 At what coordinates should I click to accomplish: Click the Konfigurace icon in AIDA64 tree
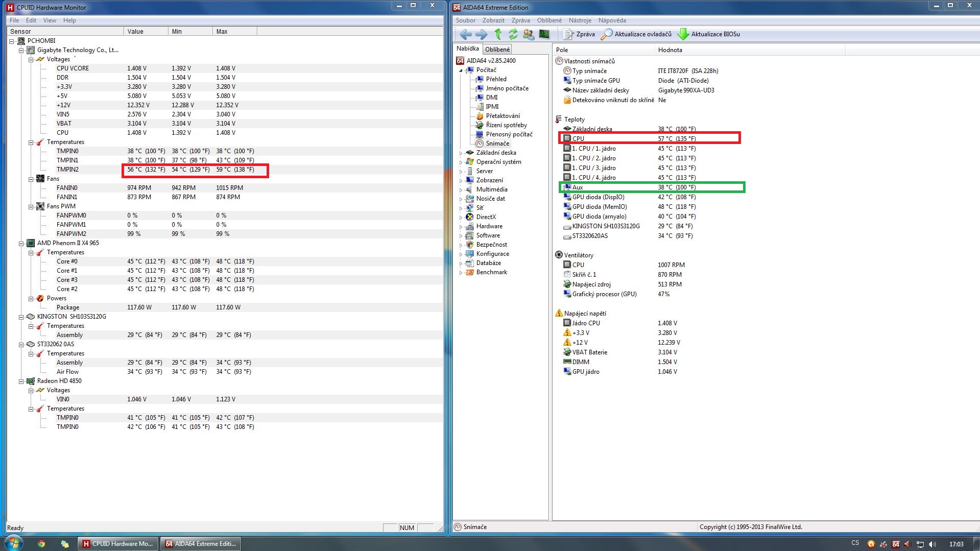click(470, 254)
